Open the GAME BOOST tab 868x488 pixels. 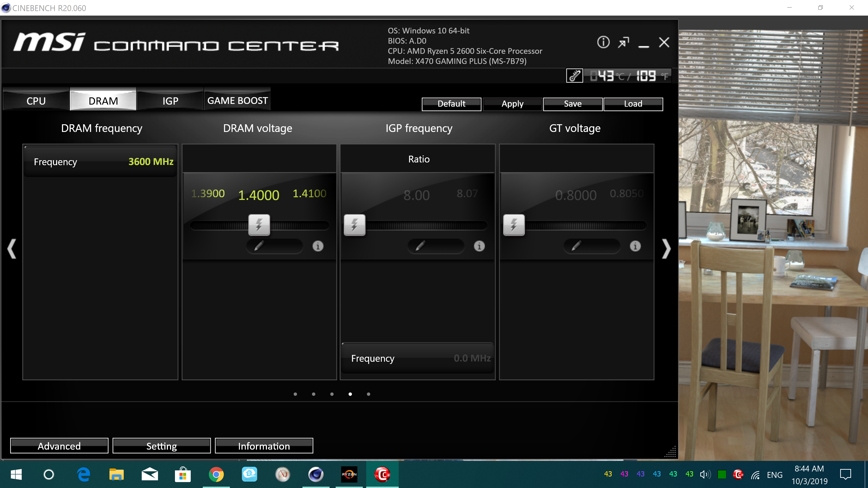click(x=237, y=100)
